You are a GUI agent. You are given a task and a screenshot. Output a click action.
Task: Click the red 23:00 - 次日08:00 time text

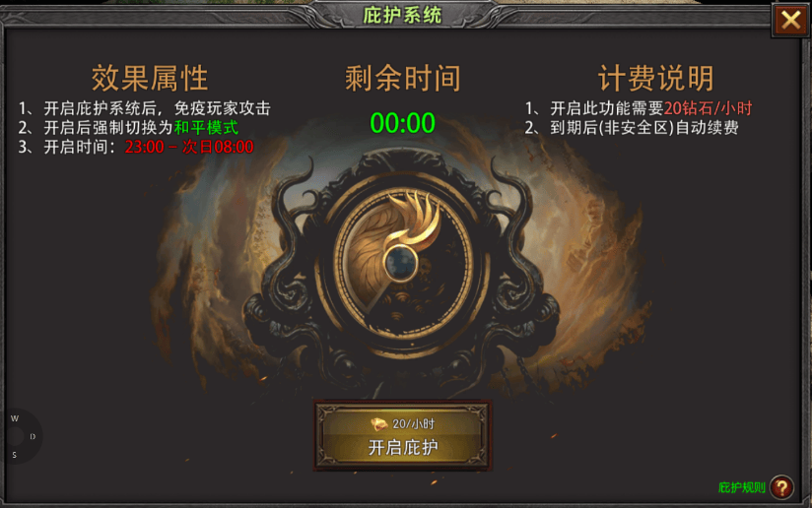tap(189, 147)
